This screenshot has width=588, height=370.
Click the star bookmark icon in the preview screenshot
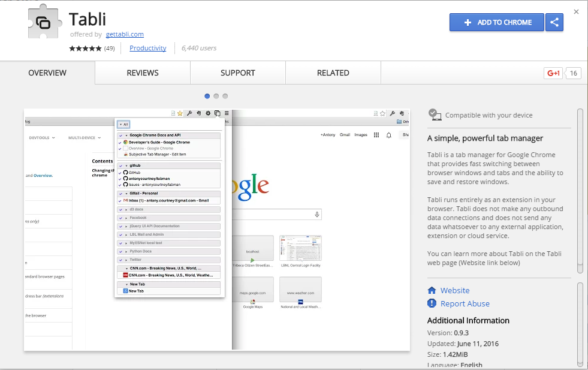tap(180, 113)
